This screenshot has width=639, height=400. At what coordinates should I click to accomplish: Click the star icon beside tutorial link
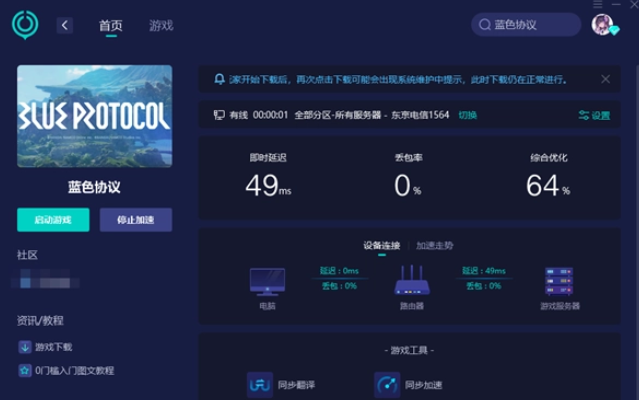[x=25, y=371]
